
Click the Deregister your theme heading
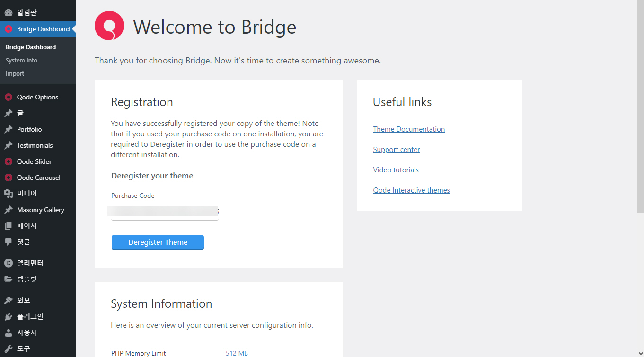point(152,176)
